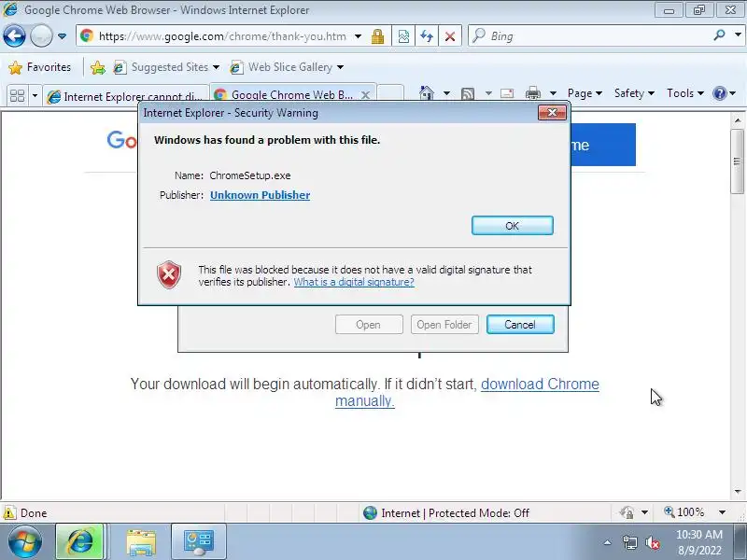Click the address bar URL field

pos(222,36)
